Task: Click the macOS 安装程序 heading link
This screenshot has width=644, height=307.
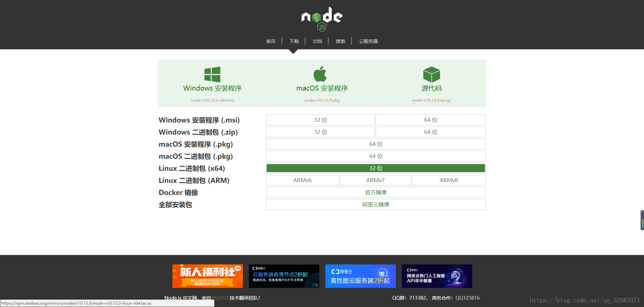Action: (322, 88)
